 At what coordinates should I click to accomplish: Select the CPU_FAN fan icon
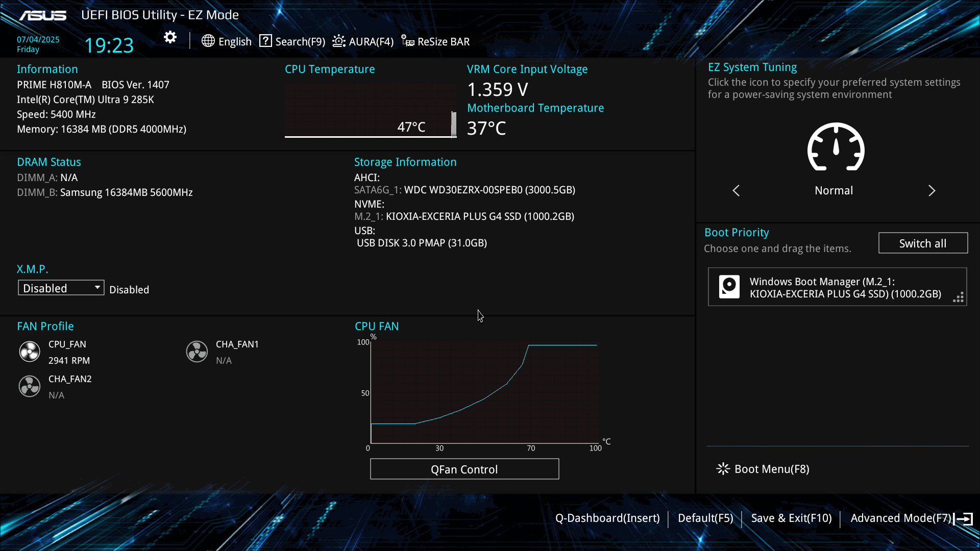pyautogui.click(x=30, y=352)
